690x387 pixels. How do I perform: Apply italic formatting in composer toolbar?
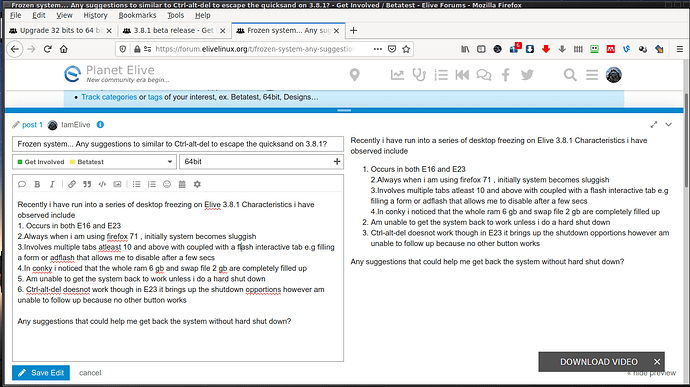click(52, 184)
